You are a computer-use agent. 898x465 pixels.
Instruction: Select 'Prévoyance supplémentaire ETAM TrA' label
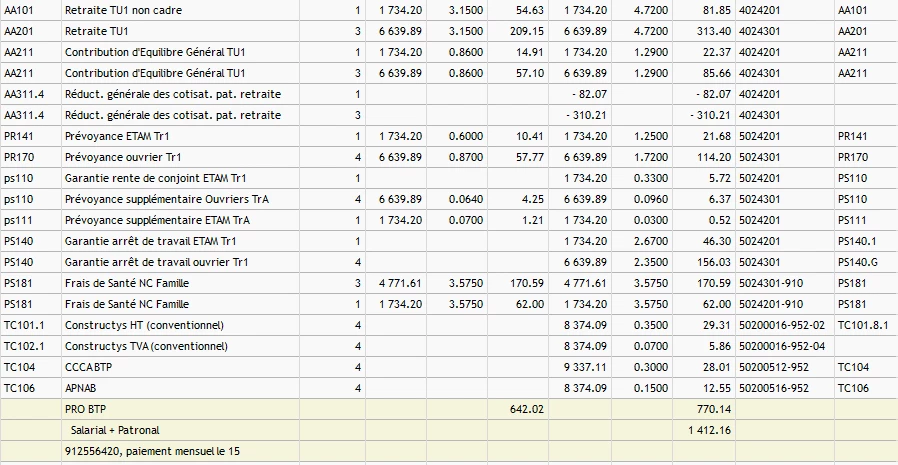pos(157,220)
